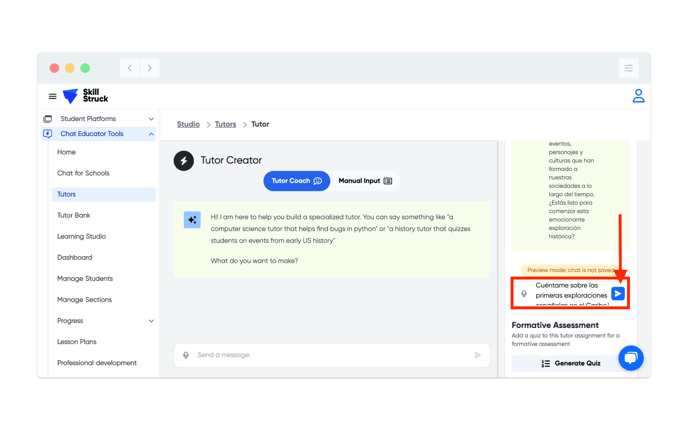Click the 'What do you want to make?' text

pos(254,261)
